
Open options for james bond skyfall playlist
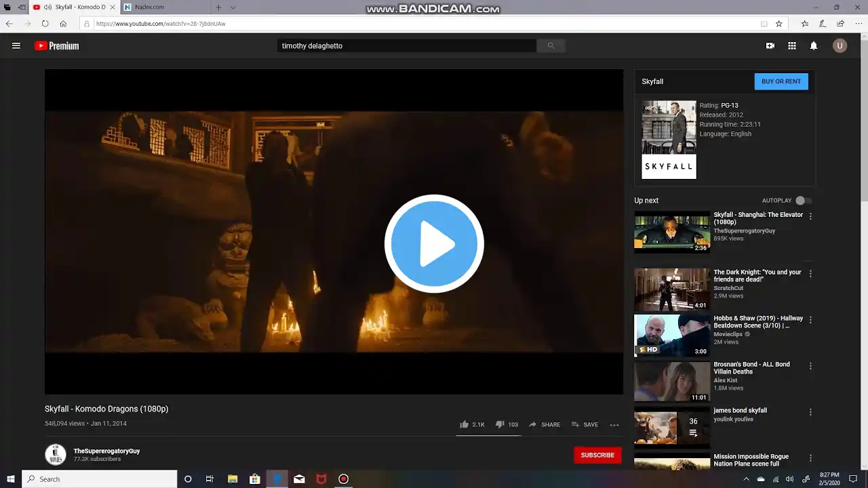click(810, 412)
